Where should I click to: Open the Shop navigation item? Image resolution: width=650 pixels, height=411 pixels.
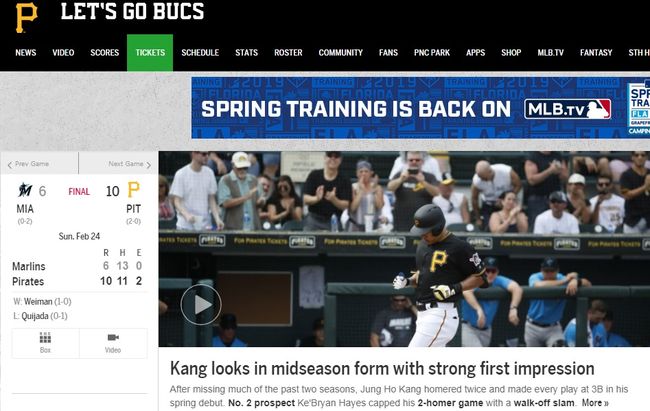511,53
